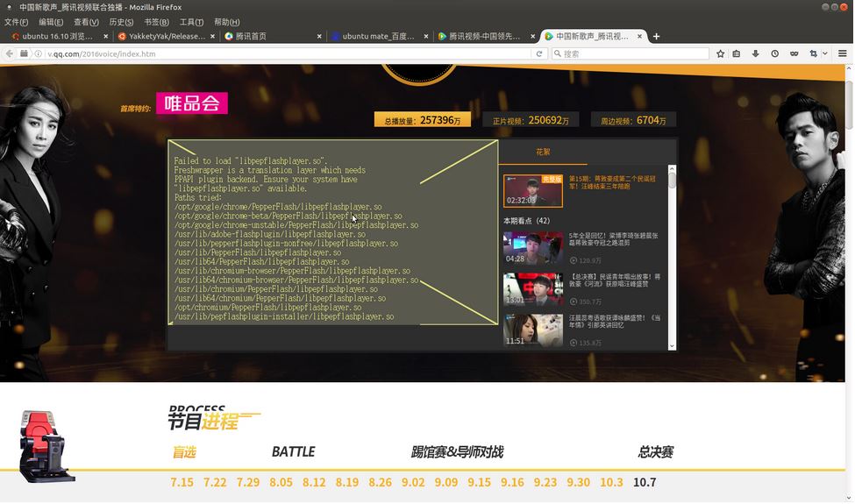Open the 文件(F) menu
This screenshot has height=504, width=855.
[x=17, y=22]
